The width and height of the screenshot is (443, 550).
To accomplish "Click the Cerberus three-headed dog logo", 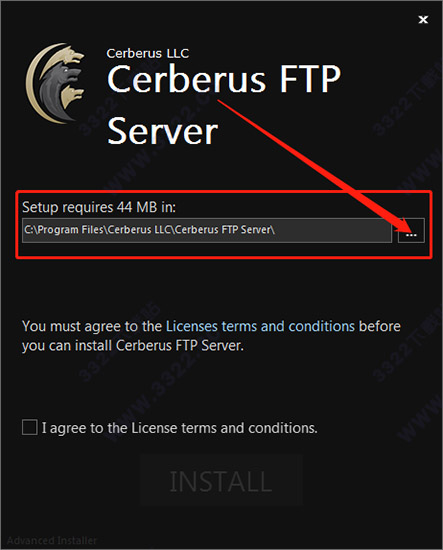I will [55, 83].
